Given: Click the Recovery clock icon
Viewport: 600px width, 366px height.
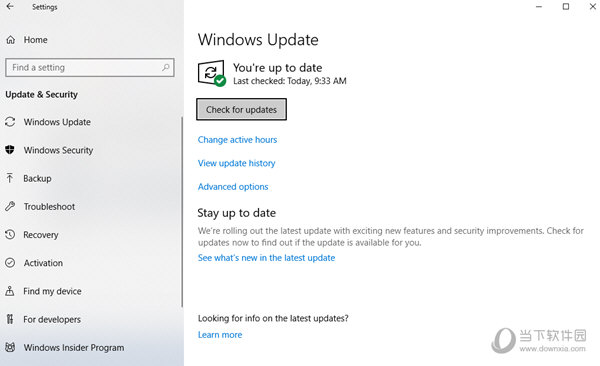Looking at the screenshot, I should click(x=10, y=234).
